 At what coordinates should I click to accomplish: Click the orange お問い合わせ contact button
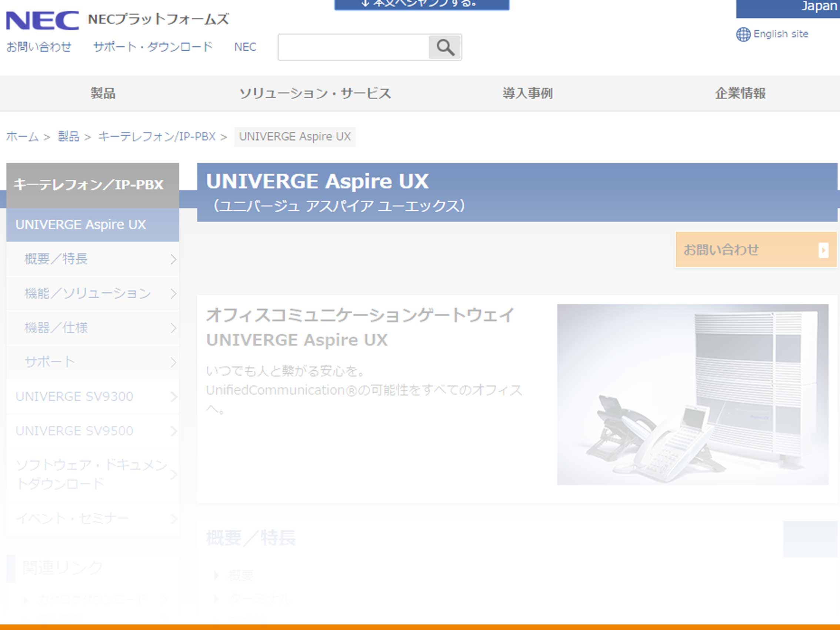point(756,250)
